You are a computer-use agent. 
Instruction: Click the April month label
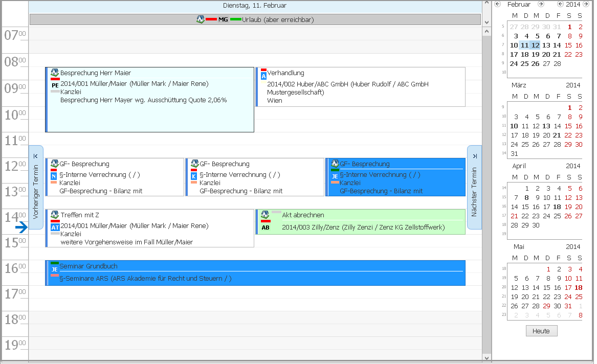[519, 166]
